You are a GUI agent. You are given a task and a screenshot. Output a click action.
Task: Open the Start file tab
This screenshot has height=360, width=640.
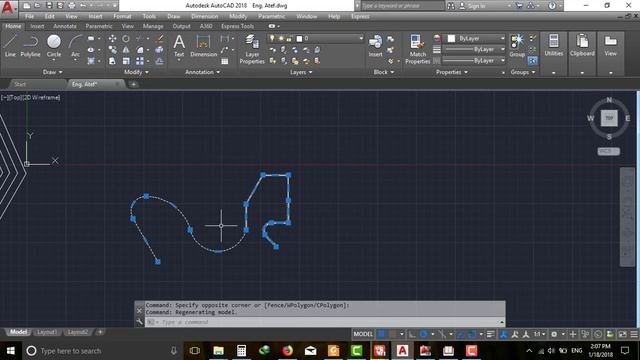[20, 84]
